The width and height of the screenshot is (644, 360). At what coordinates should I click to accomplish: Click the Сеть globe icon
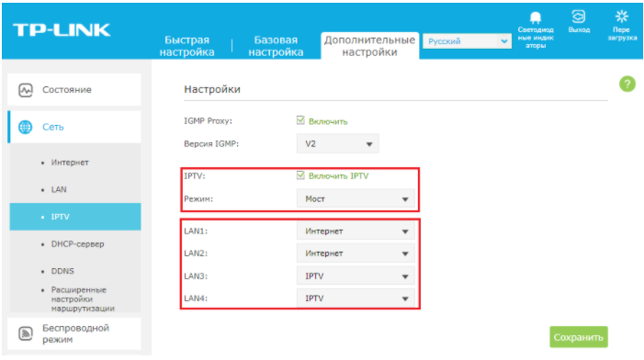coord(26,127)
